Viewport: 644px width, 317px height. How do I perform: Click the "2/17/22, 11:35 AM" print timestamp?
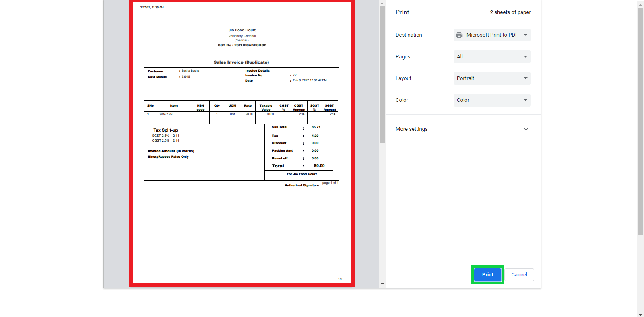[152, 8]
